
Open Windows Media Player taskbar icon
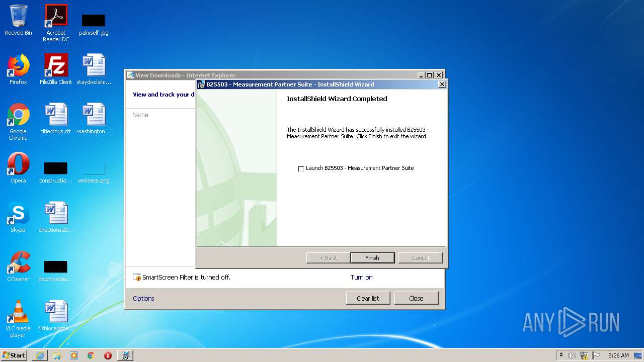(74, 355)
